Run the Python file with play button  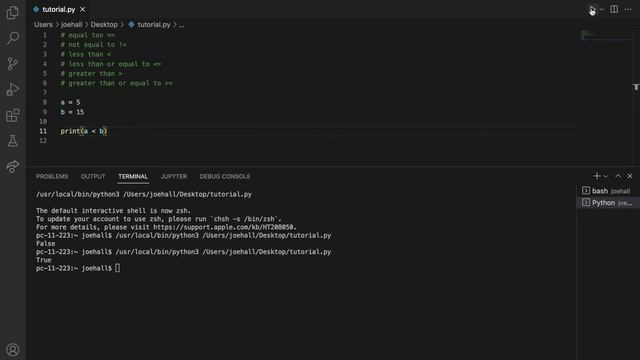pos(592,9)
